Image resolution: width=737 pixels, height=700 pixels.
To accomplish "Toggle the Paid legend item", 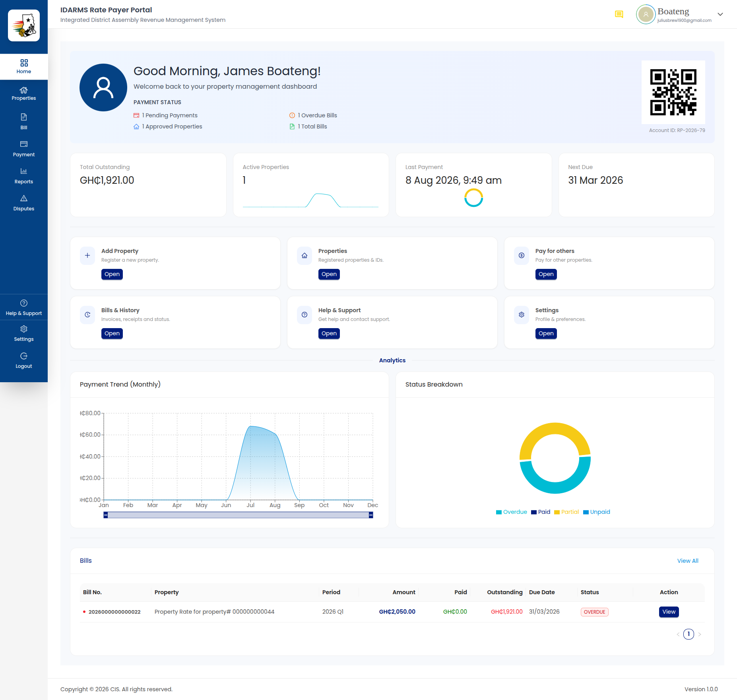I will [541, 512].
